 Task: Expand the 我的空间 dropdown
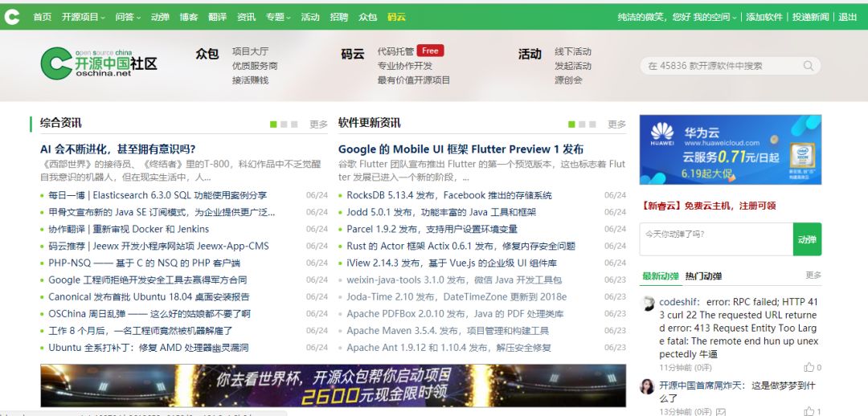pos(715,17)
